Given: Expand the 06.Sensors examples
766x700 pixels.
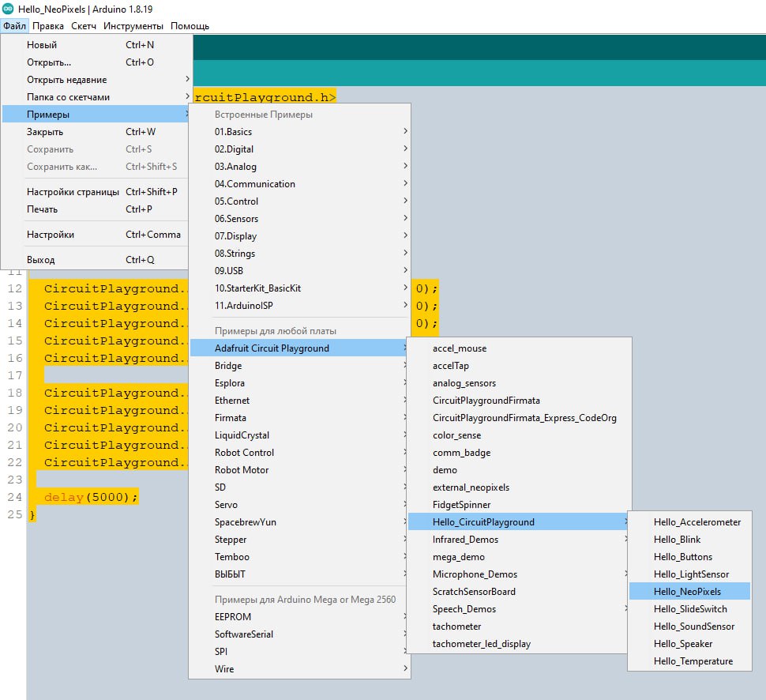Looking at the screenshot, I should pyautogui.click(x=299, y=219).
